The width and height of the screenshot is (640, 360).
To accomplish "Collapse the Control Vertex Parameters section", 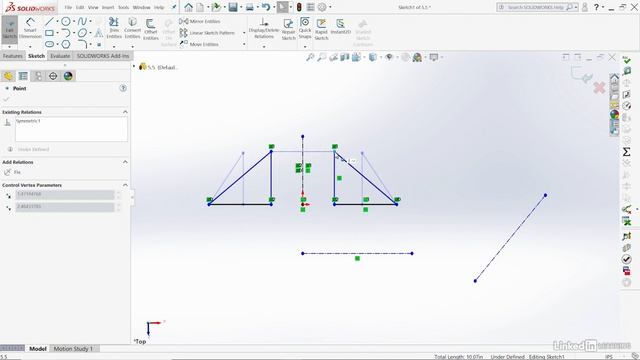I will click(125, 185).
